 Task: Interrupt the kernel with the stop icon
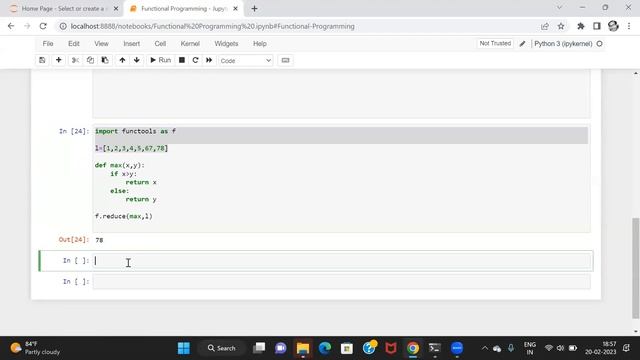(x=182, y=60)
